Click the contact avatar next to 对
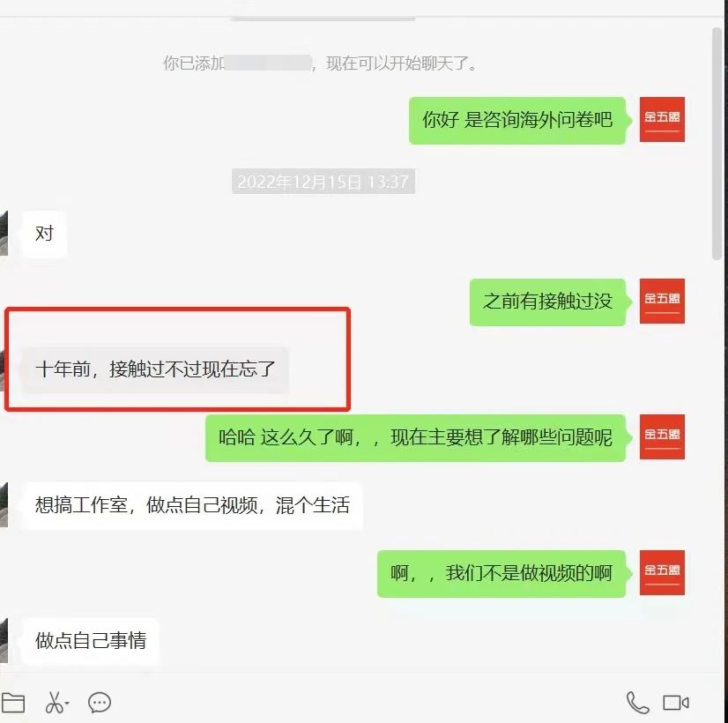The width and height of the screenshot is (728, 723). pyautogui.click(x=4, y=233)
